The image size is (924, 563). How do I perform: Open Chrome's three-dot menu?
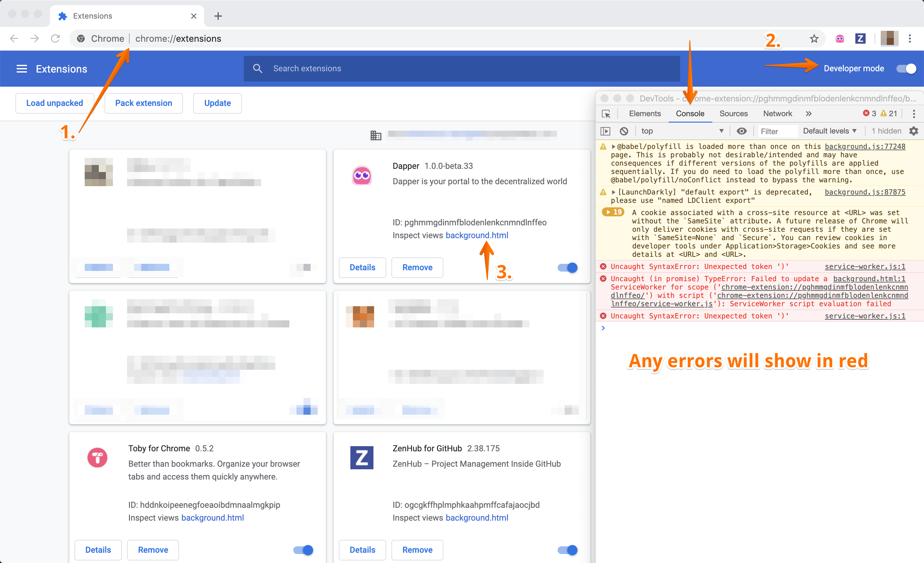910,38
